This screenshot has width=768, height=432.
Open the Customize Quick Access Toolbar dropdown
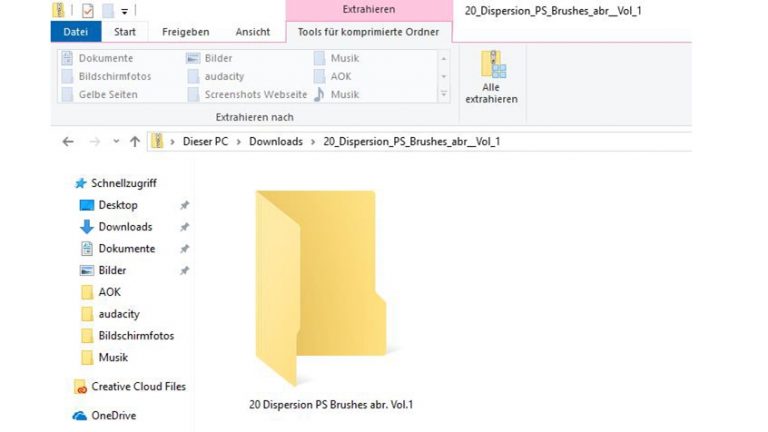point(124,11)
